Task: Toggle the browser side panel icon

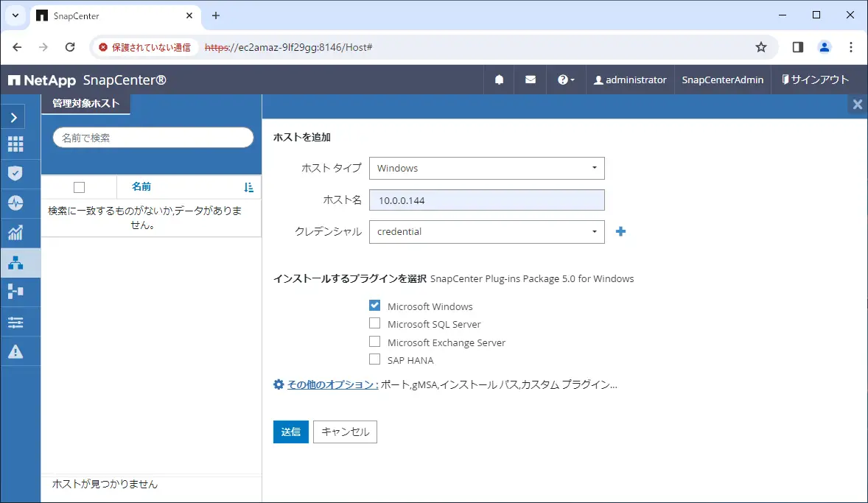Action: [798, 48]
